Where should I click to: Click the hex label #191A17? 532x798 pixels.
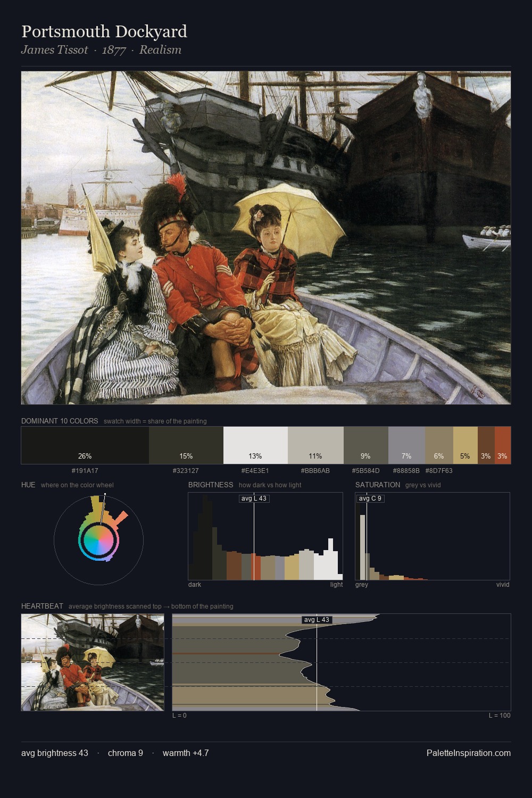tap(85, 471)
